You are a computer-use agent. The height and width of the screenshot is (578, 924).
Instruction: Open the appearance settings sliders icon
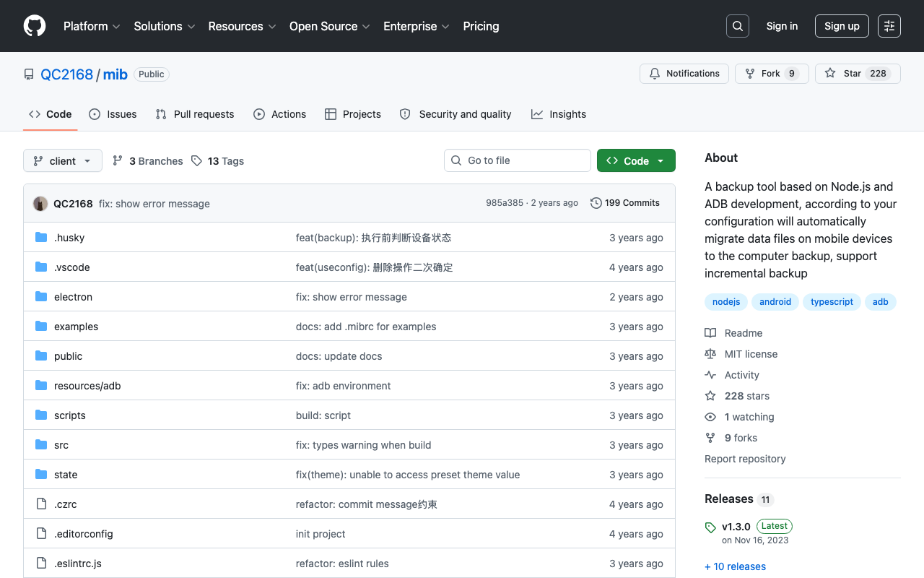point(889,26)
